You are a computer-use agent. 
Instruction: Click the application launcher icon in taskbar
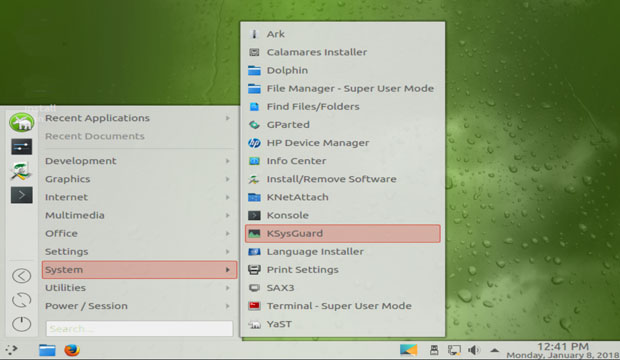(11, 350)
